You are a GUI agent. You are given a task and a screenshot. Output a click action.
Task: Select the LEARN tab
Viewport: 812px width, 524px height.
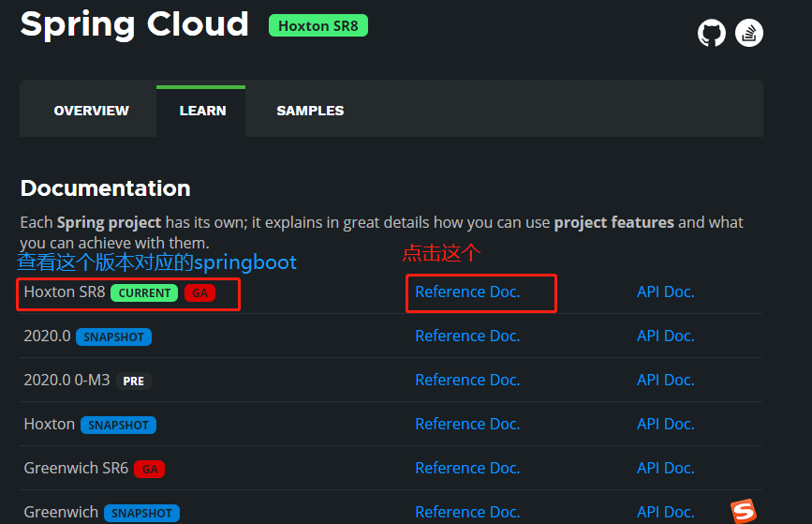202,111
